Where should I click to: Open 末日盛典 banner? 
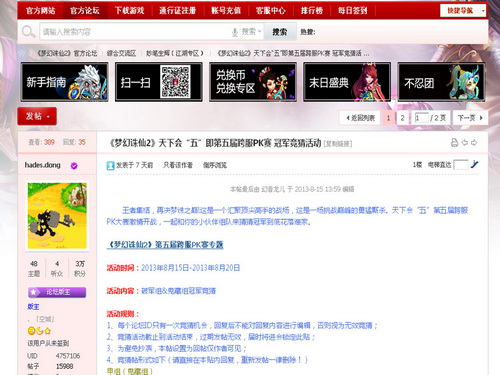pyautogui.click(x=347, y=82)
